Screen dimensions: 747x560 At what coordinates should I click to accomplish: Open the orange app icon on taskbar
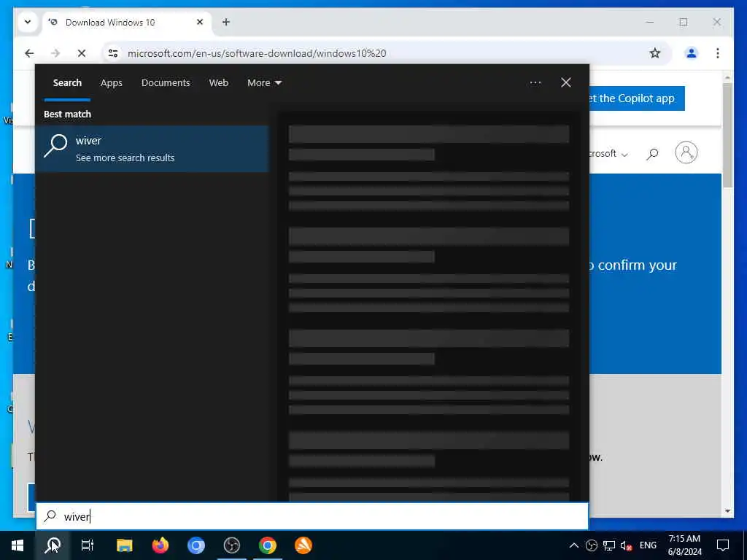(303, 545)
